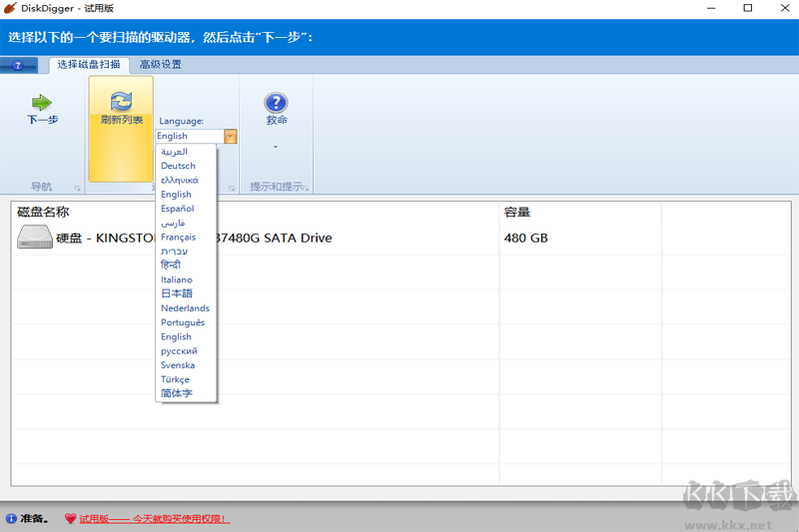Switch to the 选择磁盘扫描 tab
Viewport: 799px width, 532px height.
89,64
